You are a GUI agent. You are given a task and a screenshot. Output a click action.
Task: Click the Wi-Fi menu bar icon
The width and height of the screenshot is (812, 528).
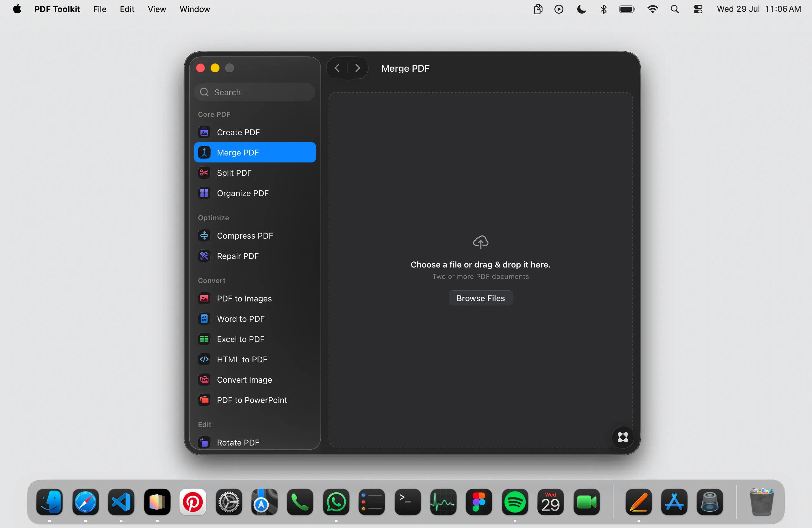coord(652,9)
